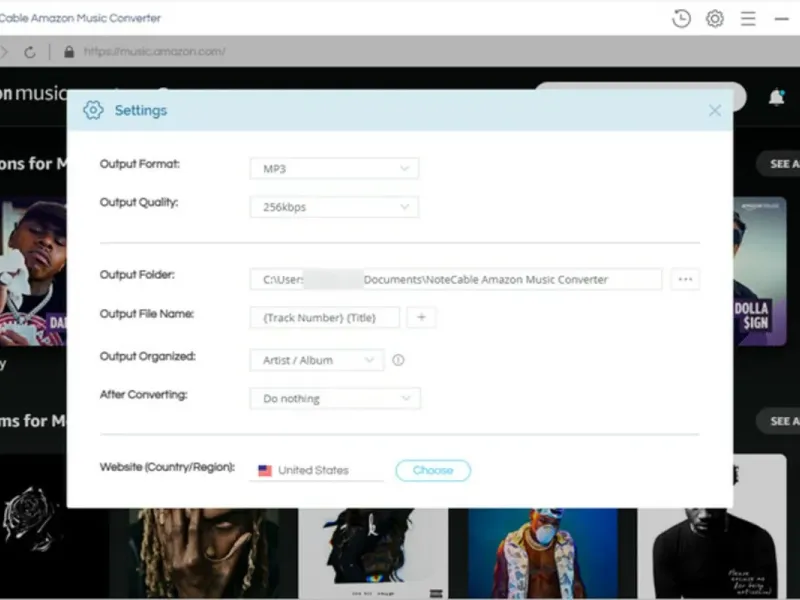Open the settings gear in title bar

(715, 19)
